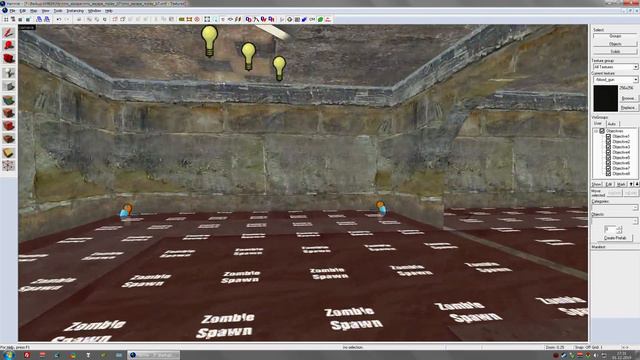Select the right player spawn entity
The width and height of the screenshot is (640, 360).
381,208
